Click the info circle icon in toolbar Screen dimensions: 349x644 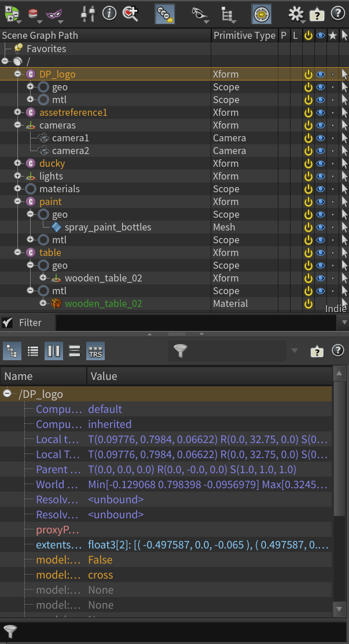pos(109,13)
